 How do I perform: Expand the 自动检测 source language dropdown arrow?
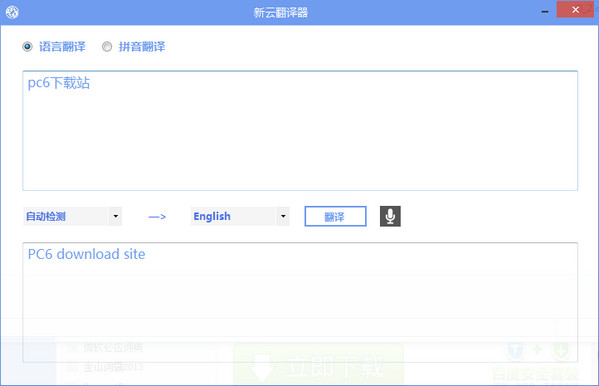[x=115, y=216]
